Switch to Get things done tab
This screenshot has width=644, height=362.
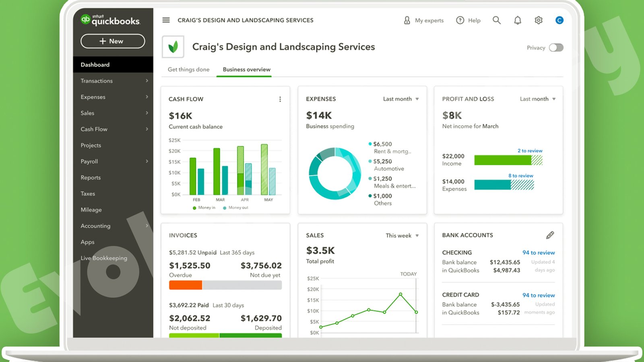tap(188, 69)
